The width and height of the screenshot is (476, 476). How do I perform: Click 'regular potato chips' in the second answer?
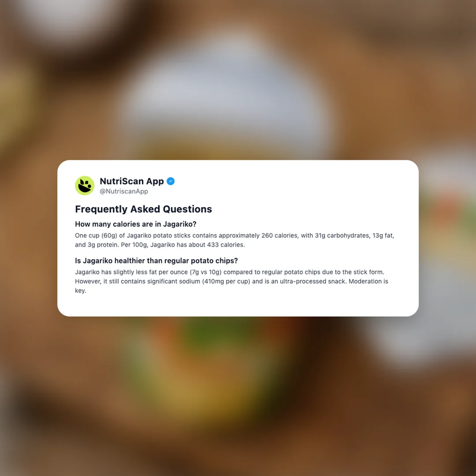point(291,272)
